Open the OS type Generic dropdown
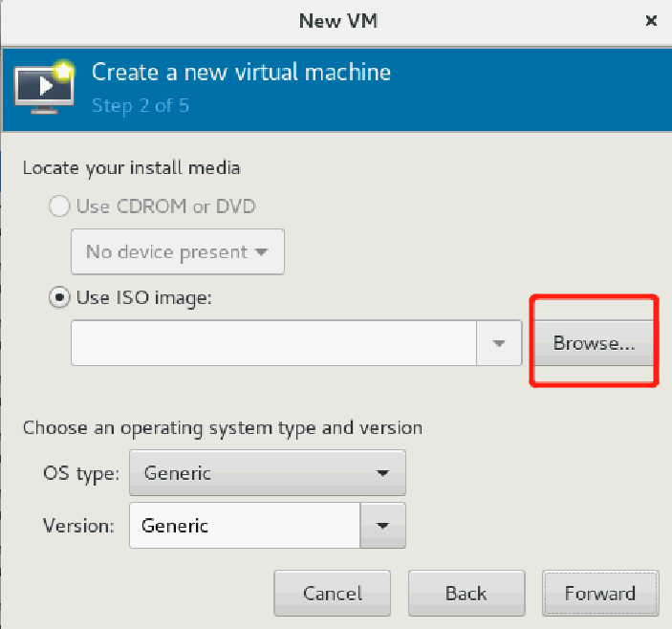 pyautogui.click(x=268, y=473)
